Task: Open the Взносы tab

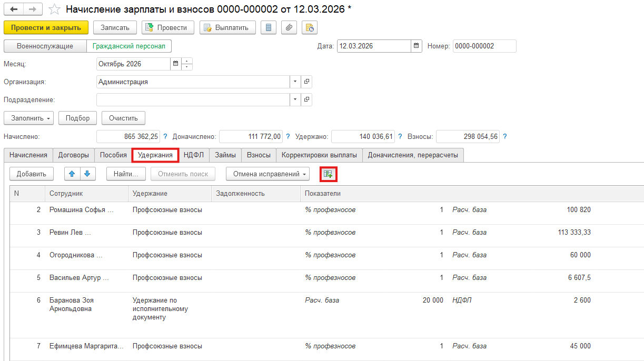Action: (259, 155)
